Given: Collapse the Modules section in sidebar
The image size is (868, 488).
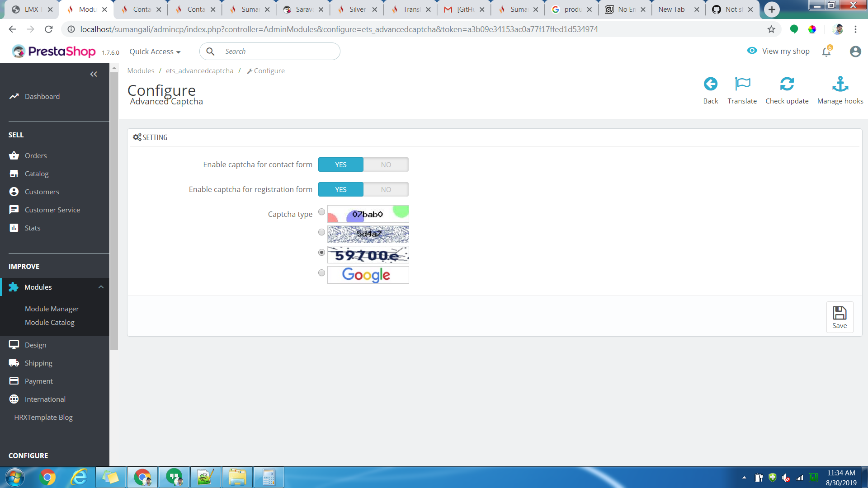Looking at the screenshot, I should click(101, 287).
